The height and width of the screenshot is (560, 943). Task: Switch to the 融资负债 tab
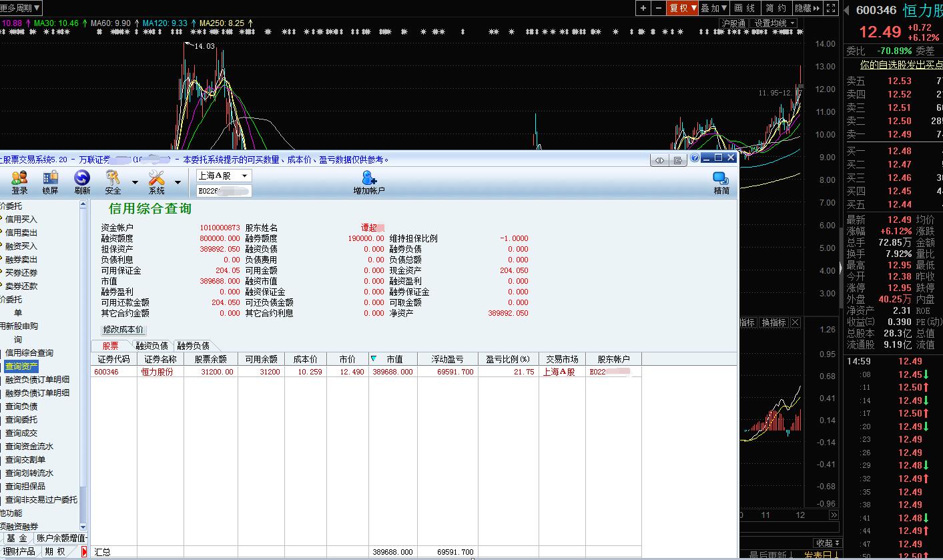(151, 346)
